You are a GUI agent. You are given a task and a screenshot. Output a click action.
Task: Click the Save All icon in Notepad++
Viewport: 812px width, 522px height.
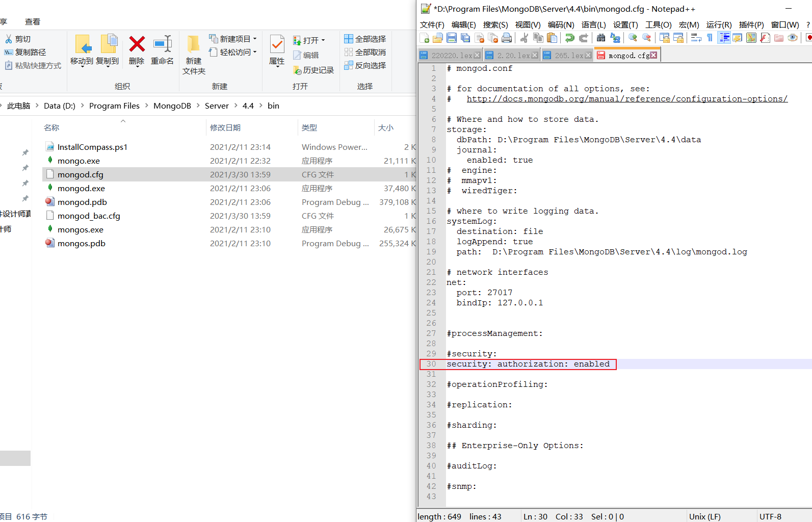tap(465, 38)
